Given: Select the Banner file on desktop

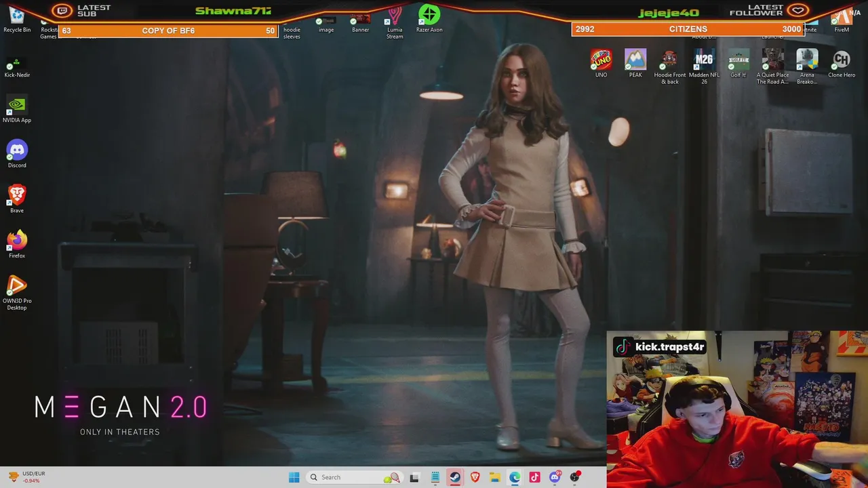Looking at the screenshot, I should (360, 24).
